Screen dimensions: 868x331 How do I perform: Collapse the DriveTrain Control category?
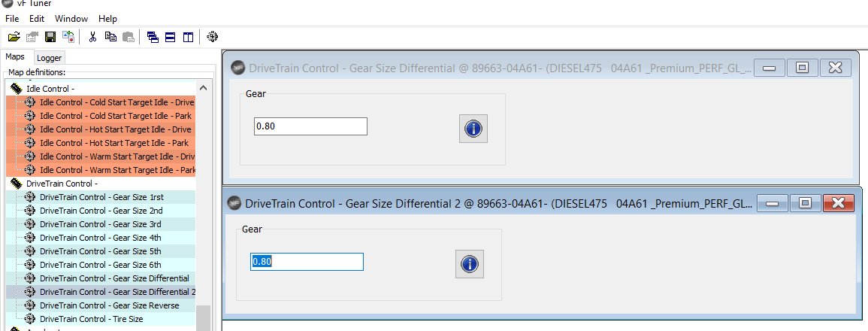point(62,184)
